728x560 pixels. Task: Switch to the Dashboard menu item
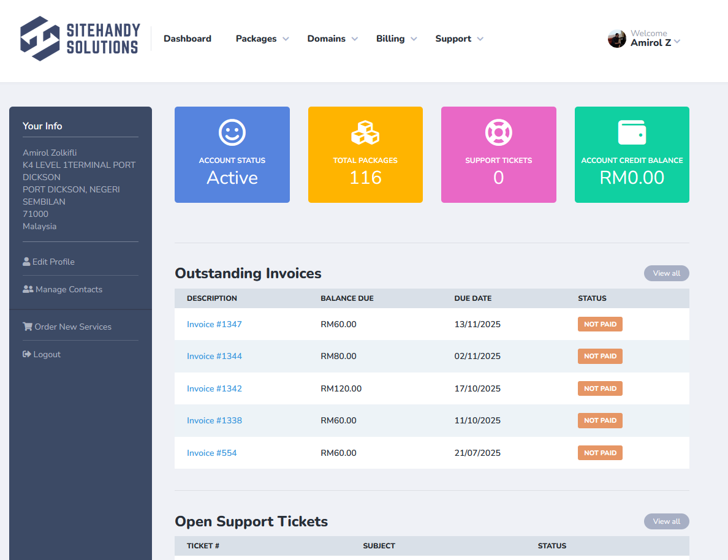coord(188,39)
